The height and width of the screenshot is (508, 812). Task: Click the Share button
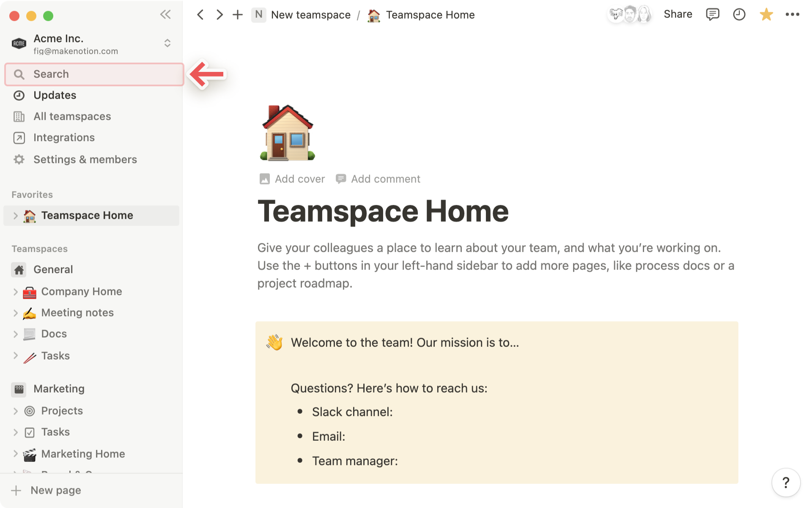click(678, 14)
